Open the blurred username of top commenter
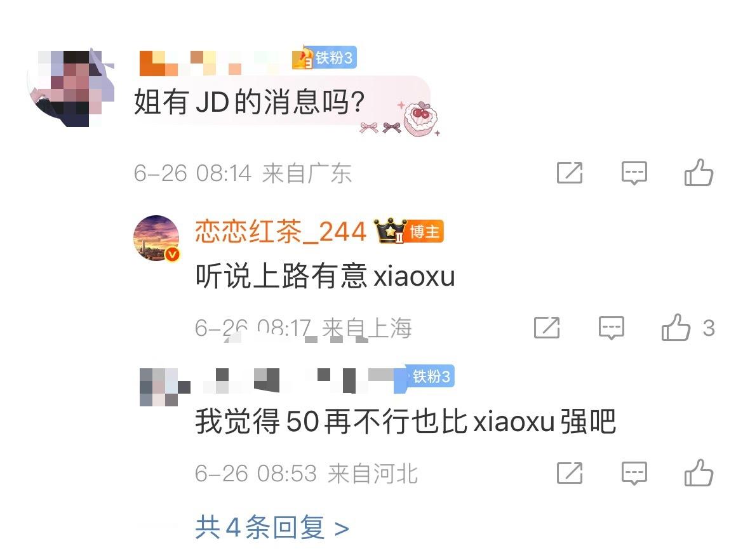Screen dimensions: 743x560 click(213, 62)
